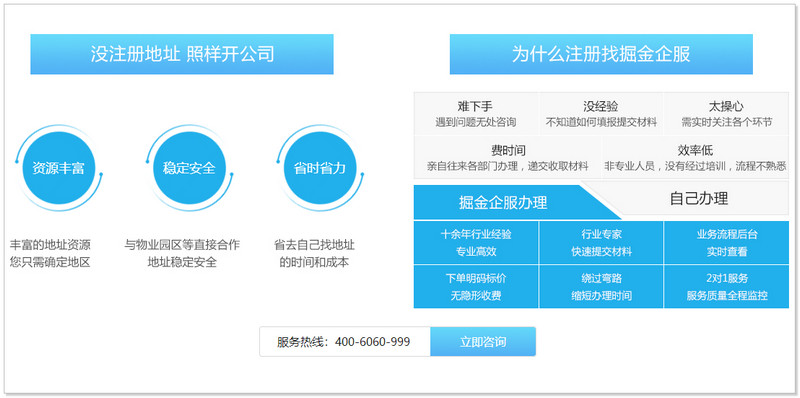Click the 为什么注册找掘金企服 banner
The width and height of the screenshot is (800, 398).
coord(601,54)
